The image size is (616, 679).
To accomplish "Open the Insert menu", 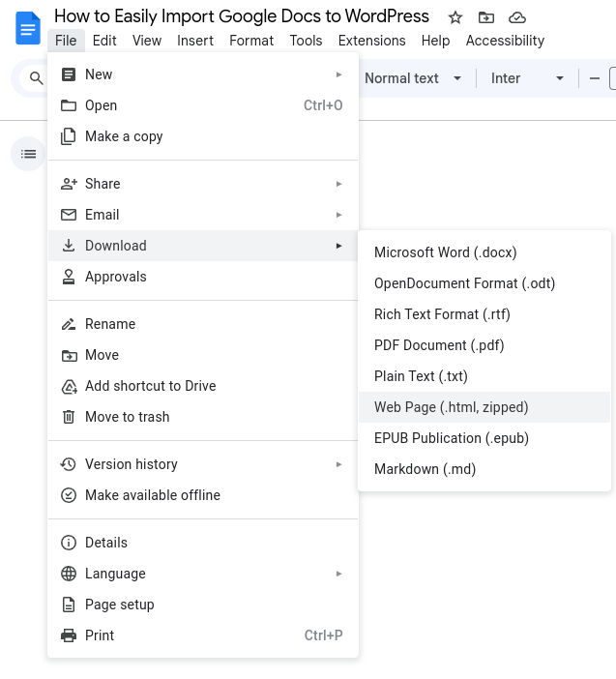I will click(195, 41).
